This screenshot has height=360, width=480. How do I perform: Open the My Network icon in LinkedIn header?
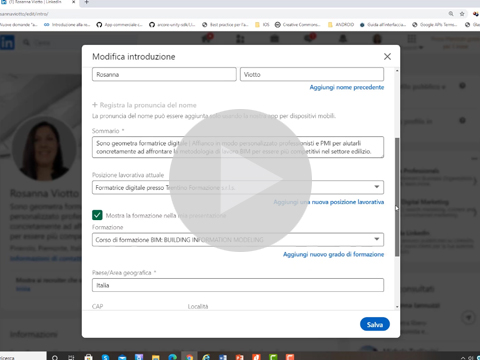240,39
